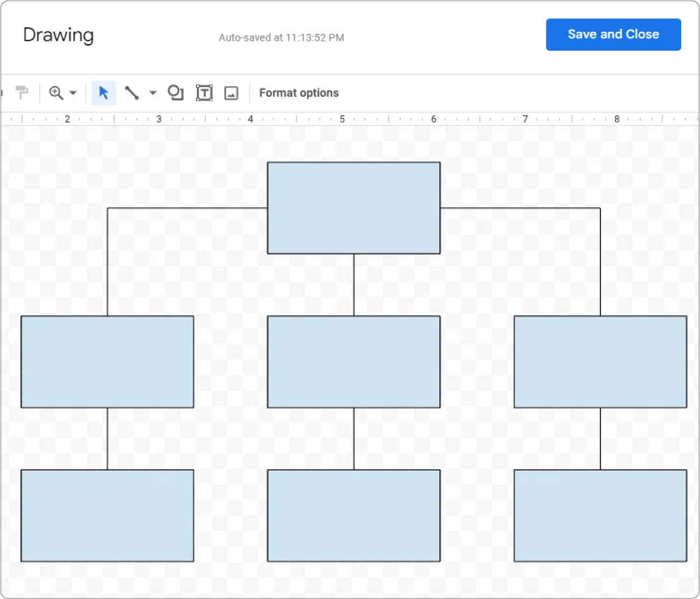Pick the Shape tool
This screenshot has width=700, height=599.
pos(176,93)
